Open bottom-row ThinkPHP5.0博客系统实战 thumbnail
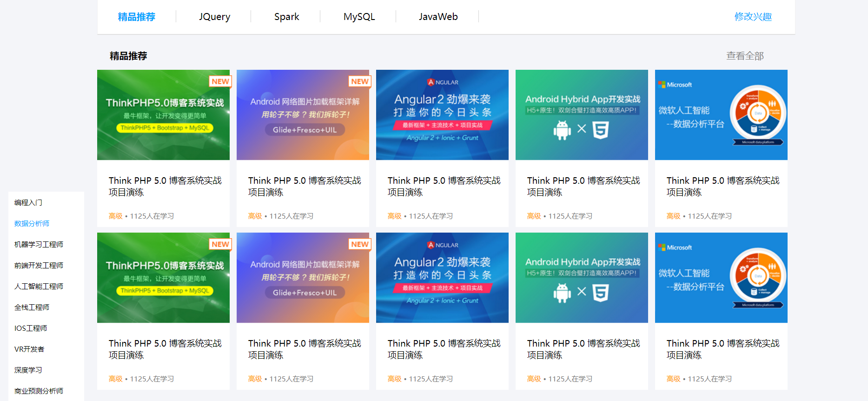This screenshot has width=868, height=401. click(x=163, y=278)
